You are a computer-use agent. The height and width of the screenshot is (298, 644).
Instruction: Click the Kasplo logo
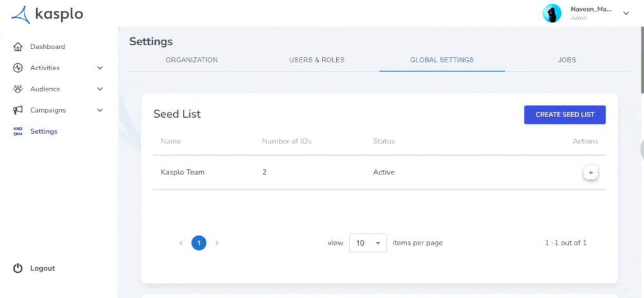tap(47, 15)
